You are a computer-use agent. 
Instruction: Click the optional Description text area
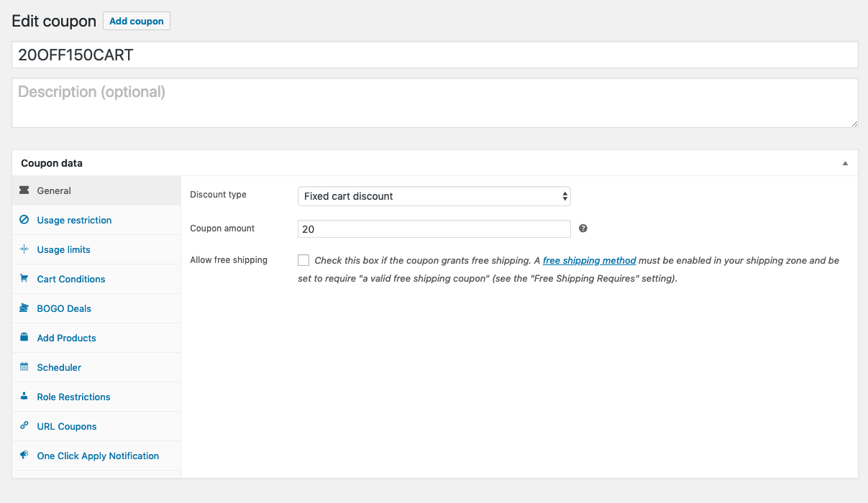click(434, 103)
